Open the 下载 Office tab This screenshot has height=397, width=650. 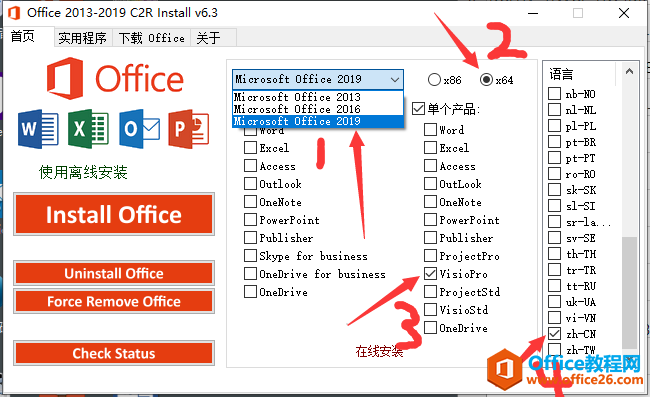tap(151, 38)
